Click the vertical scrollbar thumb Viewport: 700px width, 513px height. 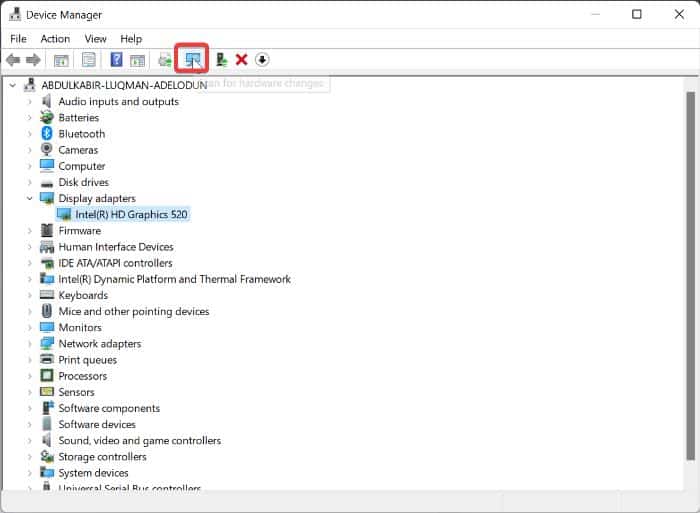(690, 275)
